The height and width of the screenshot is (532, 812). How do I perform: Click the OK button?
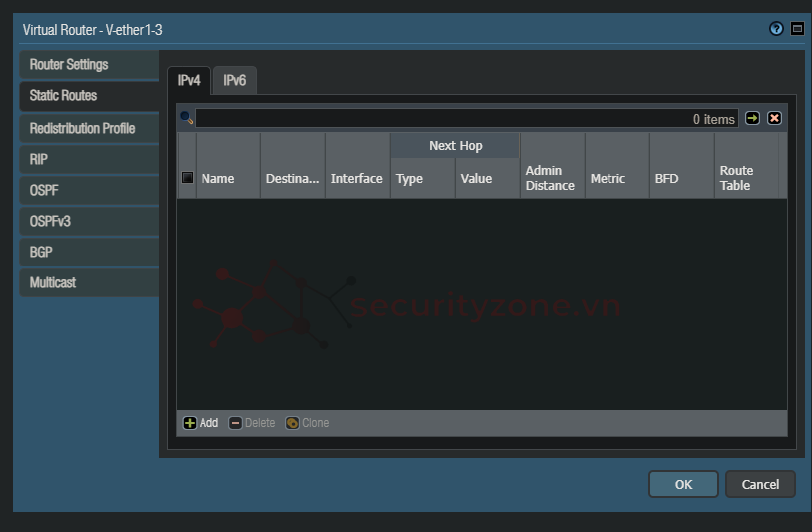pyautogui.click(x=683, y=484)
